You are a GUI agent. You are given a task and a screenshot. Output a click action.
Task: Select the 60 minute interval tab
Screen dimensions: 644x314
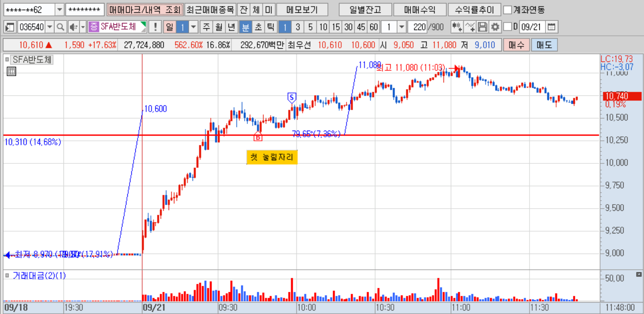(374, 27)
